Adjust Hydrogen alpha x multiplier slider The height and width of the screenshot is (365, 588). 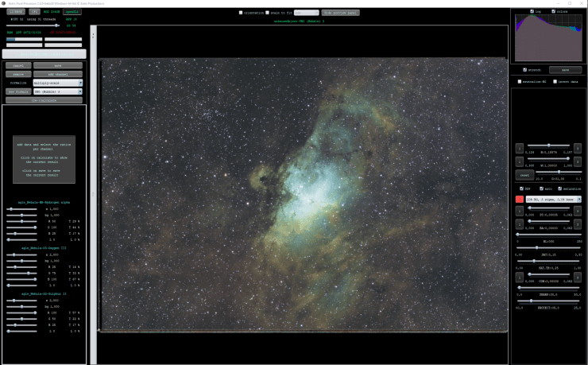click(21, 209)
